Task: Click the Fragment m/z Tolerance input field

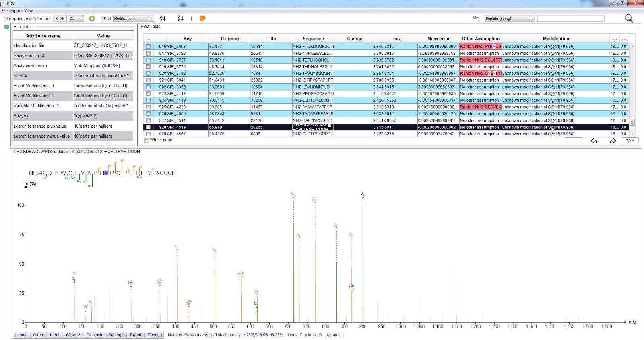Action: point(60,19)
